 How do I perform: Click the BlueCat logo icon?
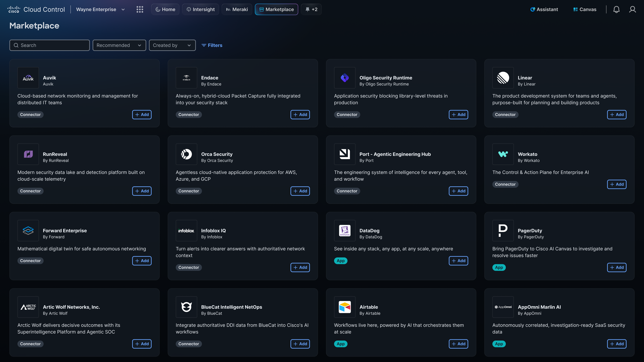pyautogui.click(x=186, y=307)
